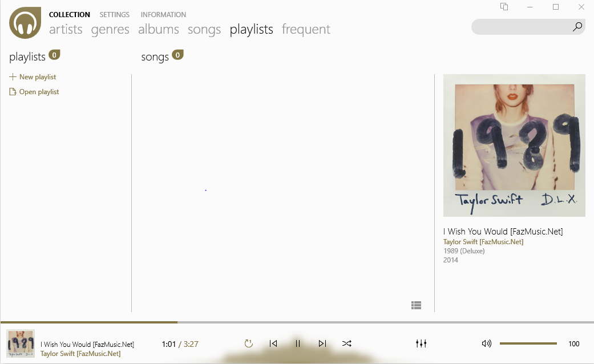
Task: Click the list view icon
Action: tap(416, 305)
